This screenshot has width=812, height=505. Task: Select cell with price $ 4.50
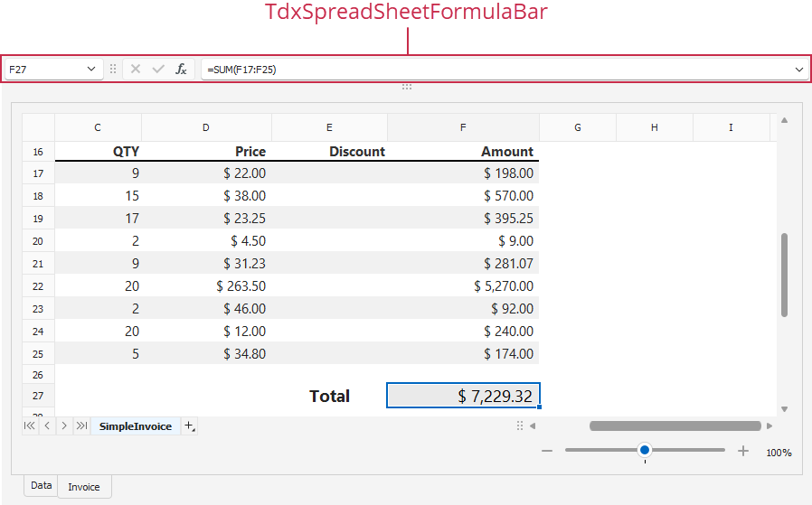click(x=206, y=241)
